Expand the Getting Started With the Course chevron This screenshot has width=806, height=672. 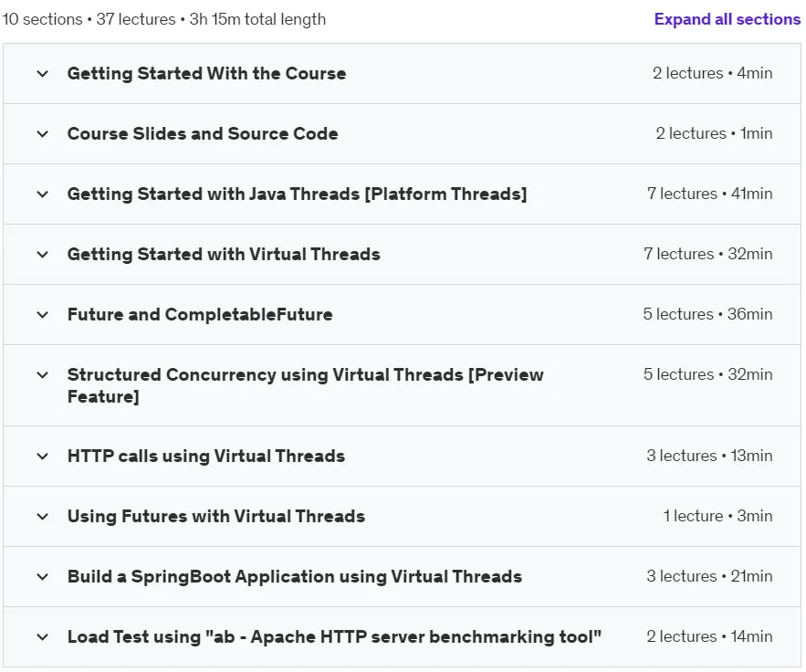click(43, 74)
